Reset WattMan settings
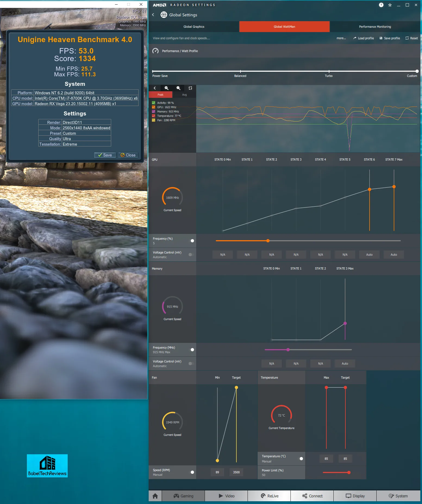 tap(412, 38)
